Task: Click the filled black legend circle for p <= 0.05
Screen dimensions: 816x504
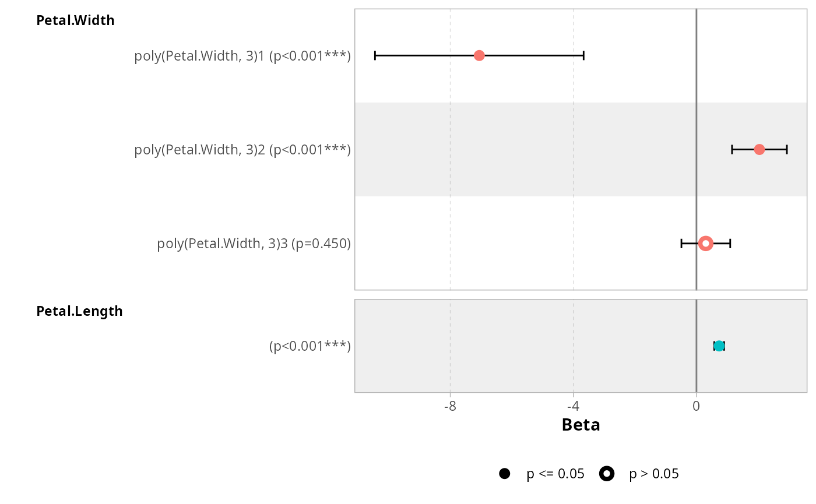Action: pyautogui.click(x=504, y=474)
